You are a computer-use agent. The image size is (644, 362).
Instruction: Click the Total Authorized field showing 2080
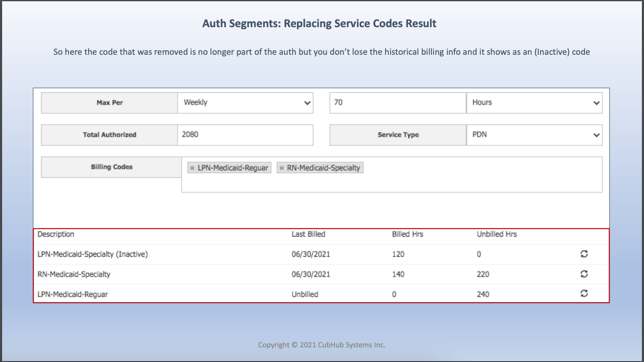tap(245, 135)
